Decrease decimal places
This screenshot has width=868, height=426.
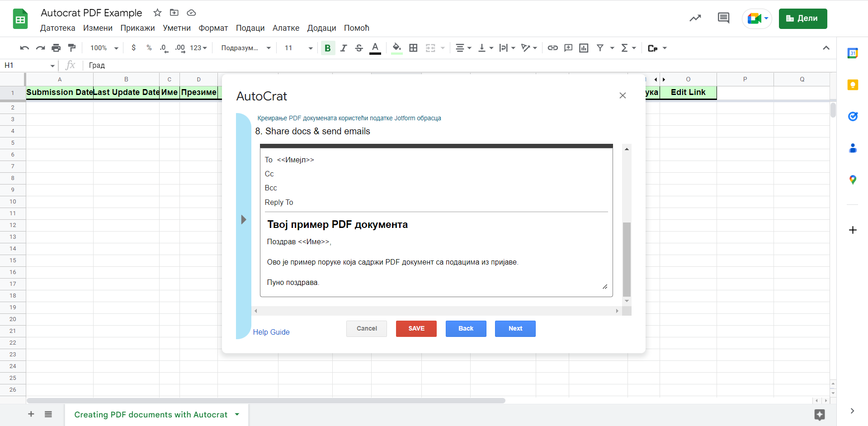(164, 48)
